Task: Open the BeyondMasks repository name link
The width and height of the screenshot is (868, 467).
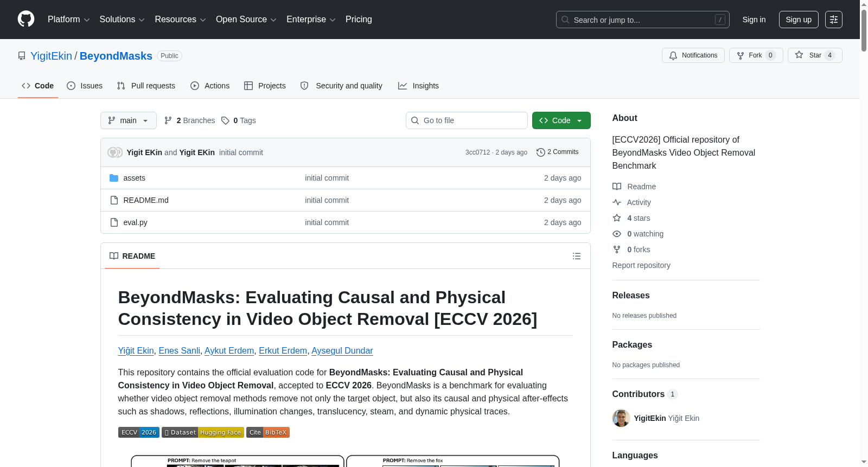Action: [x=116, y=56]
